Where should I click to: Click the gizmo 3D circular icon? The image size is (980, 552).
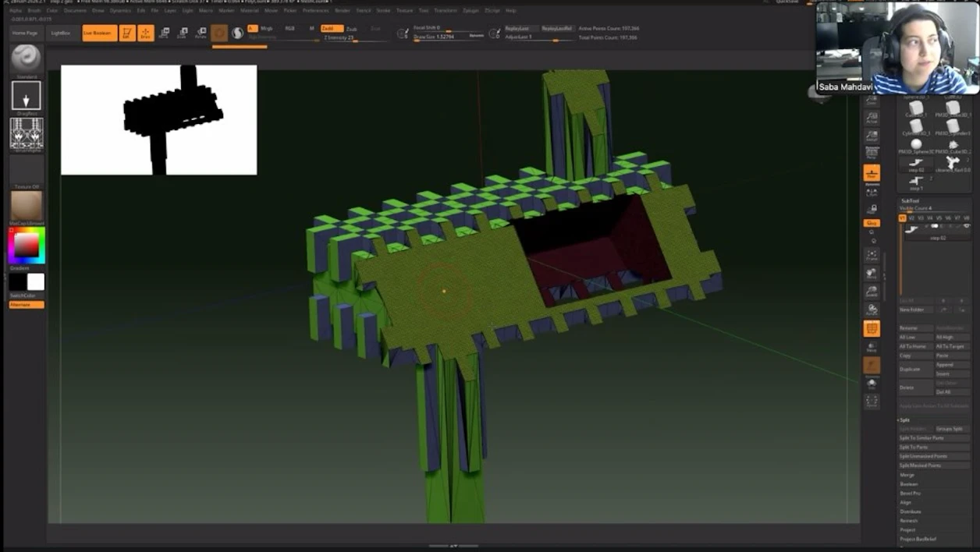point(219,33)
